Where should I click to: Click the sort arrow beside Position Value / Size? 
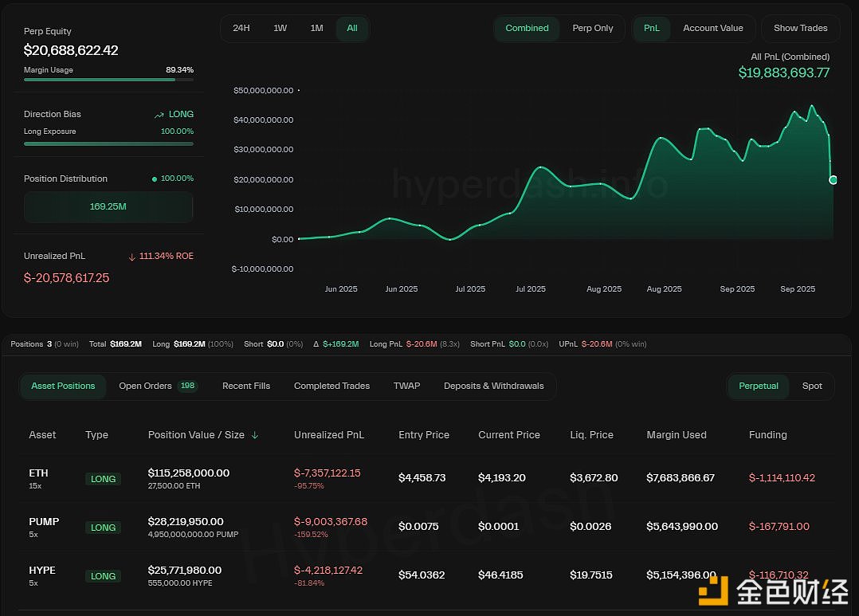point(255,435)
